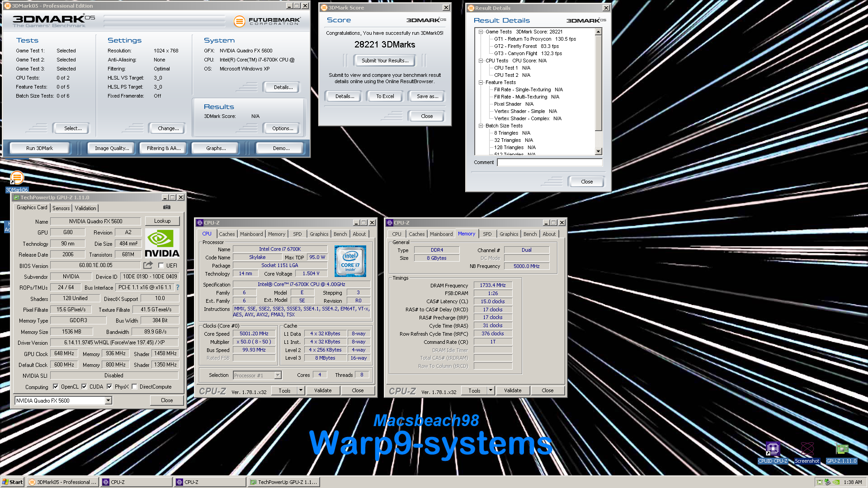
Task: Click the Result Details scrollbar down arrow
Action: click(599, 152)
